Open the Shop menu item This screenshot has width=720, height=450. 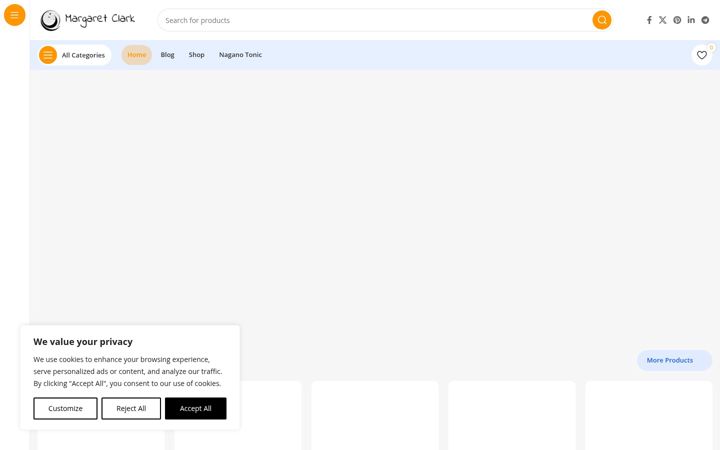click(x=197, y=55)
